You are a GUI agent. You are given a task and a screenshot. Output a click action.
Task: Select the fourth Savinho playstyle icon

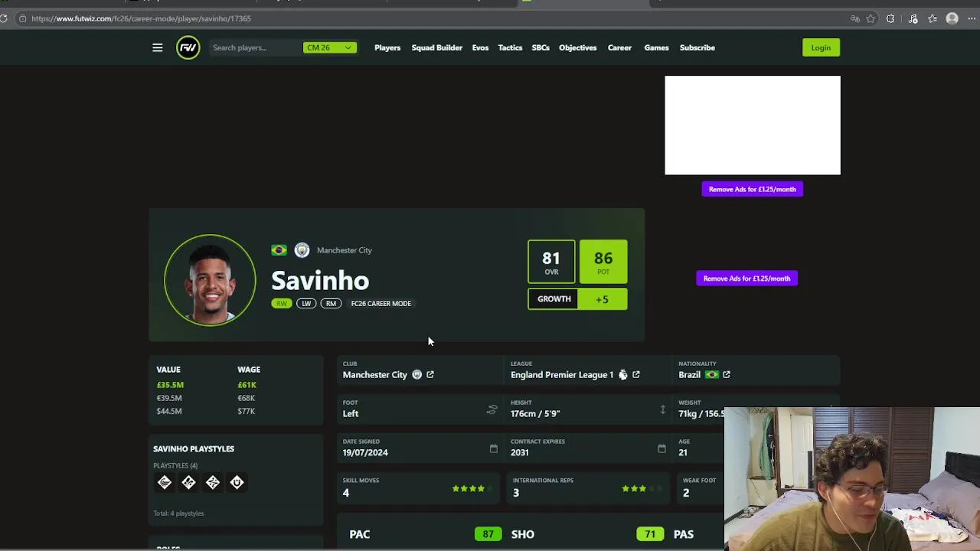[x=237, y=482]
